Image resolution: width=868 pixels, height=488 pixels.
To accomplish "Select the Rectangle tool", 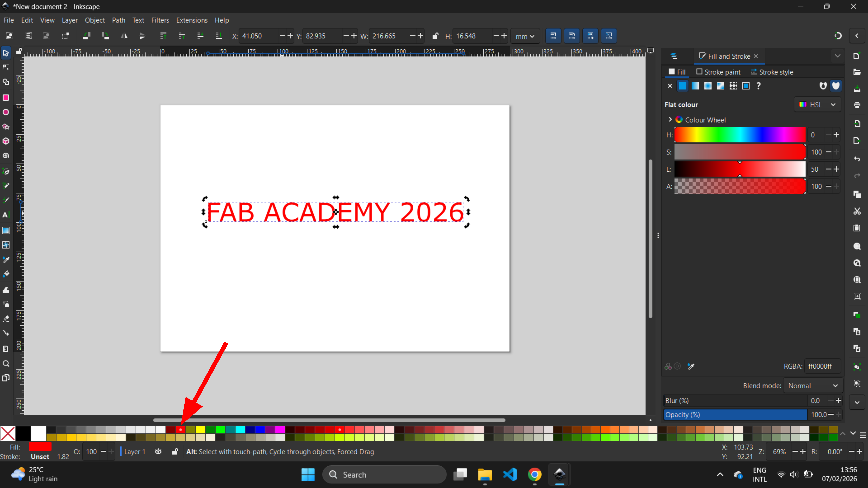I will pyautogui.click(x=6, y=98).
